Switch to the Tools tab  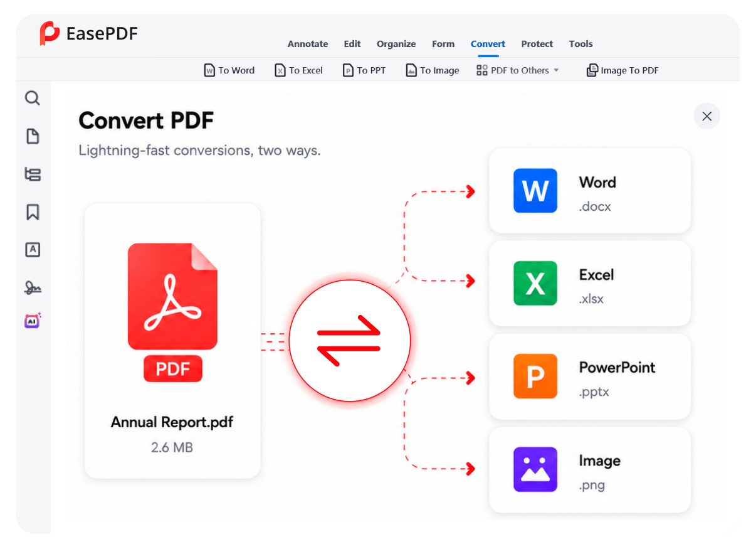pyautogui.click(x=581, y=44)
